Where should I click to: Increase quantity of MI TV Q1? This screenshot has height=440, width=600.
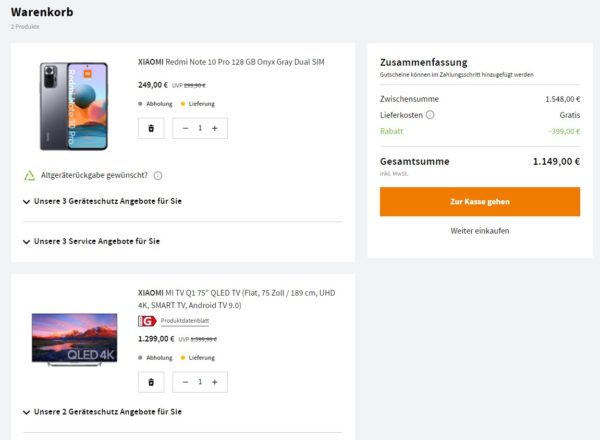tap(214, 382)
